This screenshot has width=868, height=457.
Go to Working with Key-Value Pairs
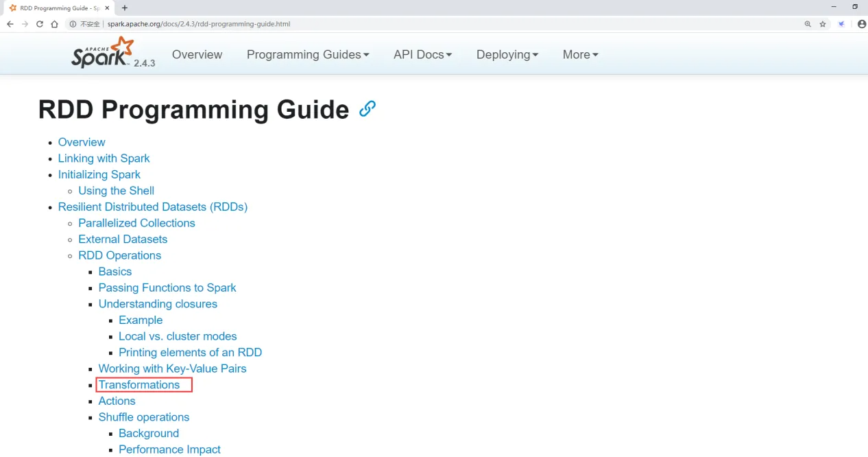(x=172, y=368)
